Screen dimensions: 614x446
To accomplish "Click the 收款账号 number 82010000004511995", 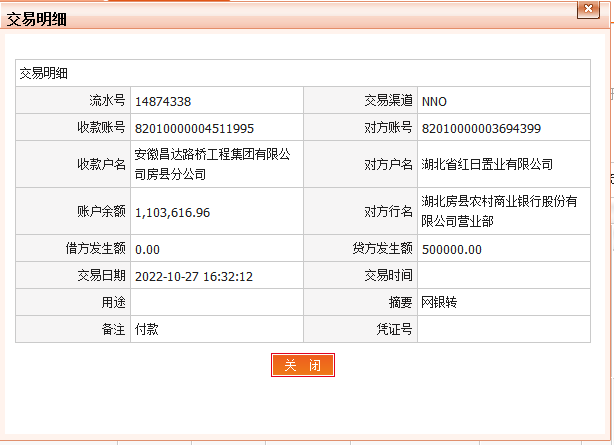I will pos(194,128).
